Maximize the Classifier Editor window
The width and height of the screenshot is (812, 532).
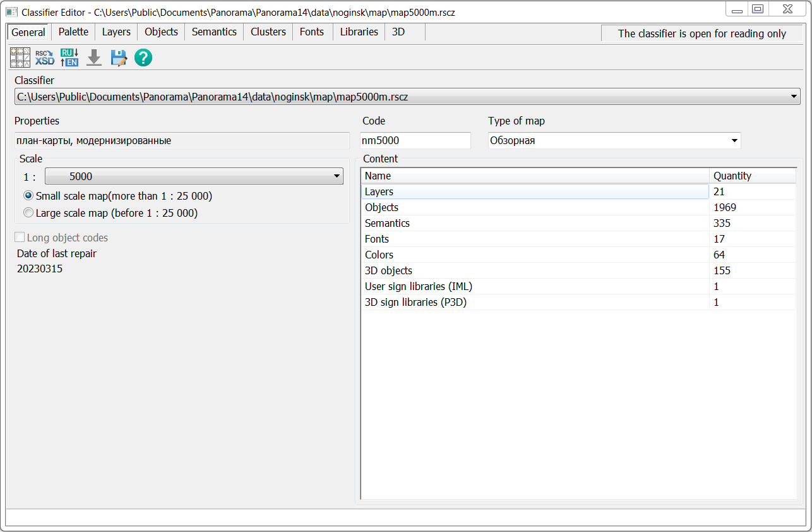point(758,9)
